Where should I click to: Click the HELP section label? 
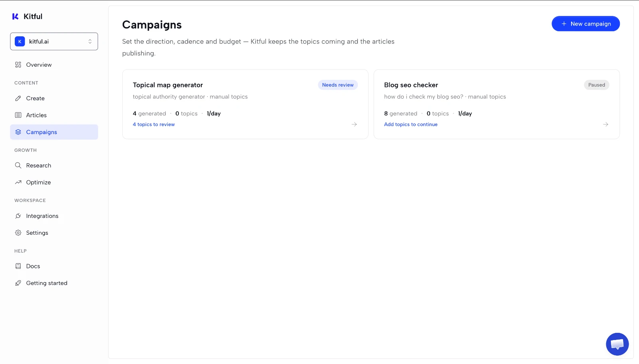pos(20,251)
